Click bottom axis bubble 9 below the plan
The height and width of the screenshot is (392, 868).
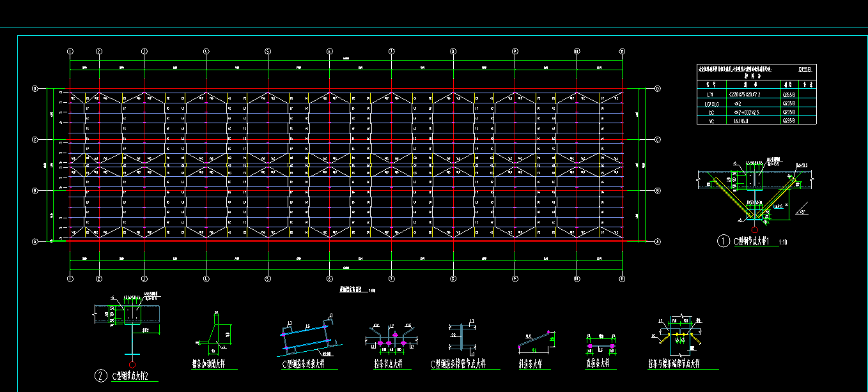click(515, 278)
